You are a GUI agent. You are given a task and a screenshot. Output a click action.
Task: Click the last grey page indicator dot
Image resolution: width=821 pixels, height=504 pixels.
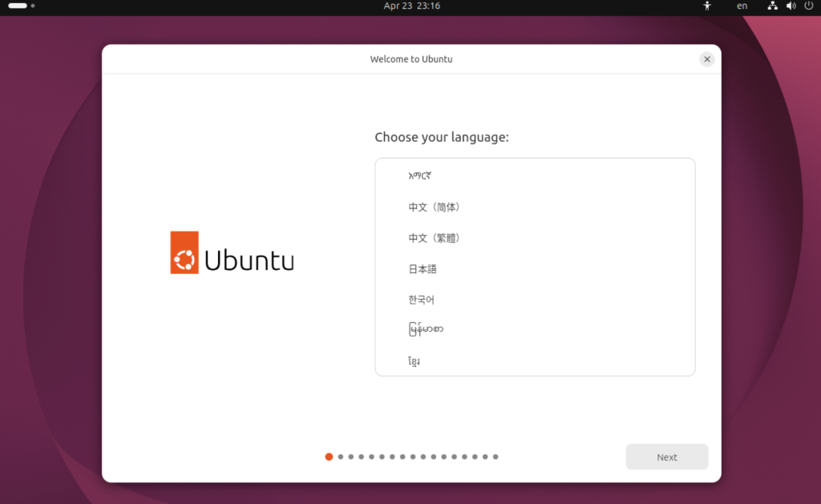tap(495, 457)
